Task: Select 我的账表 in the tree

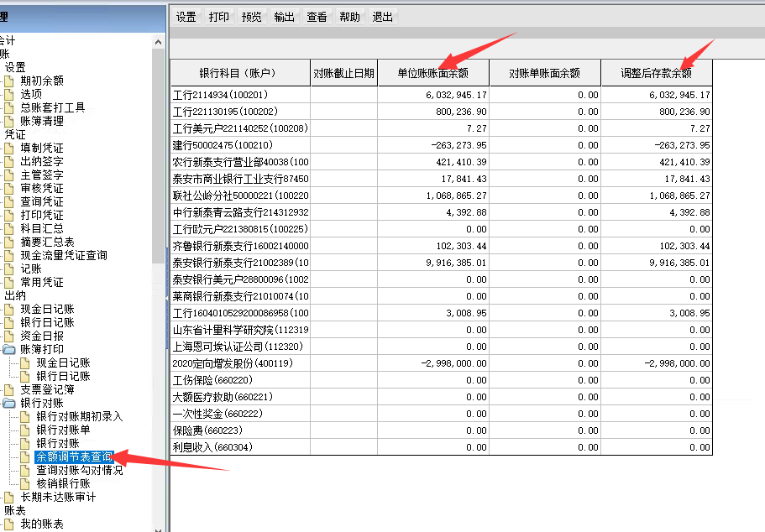Action: (x=42, y=524)
